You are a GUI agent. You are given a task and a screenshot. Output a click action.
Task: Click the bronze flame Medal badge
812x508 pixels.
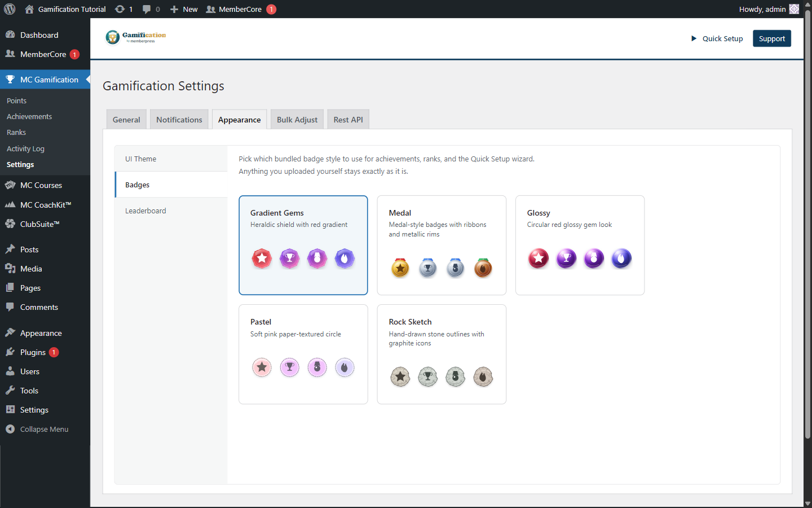[x=483, y=268]
